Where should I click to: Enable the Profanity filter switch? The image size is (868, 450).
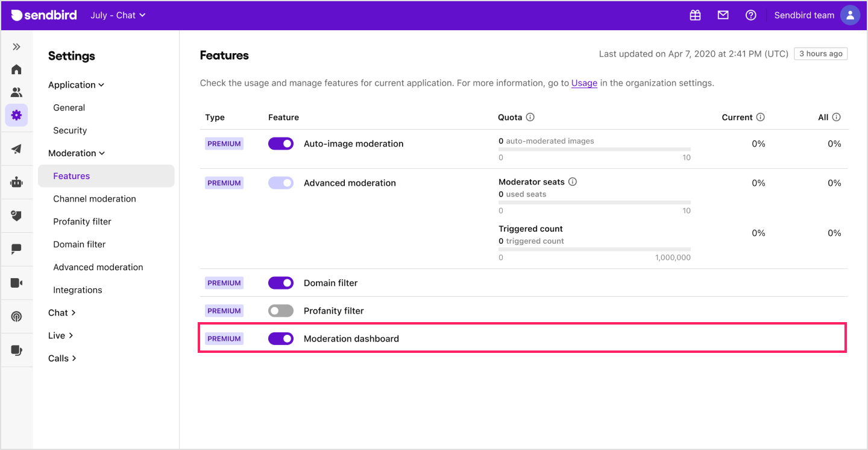pos(281,311)
